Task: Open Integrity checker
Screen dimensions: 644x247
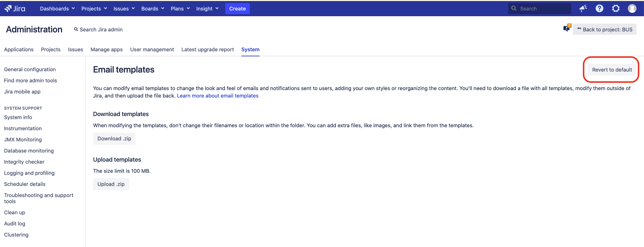Action: pos(24,162)
